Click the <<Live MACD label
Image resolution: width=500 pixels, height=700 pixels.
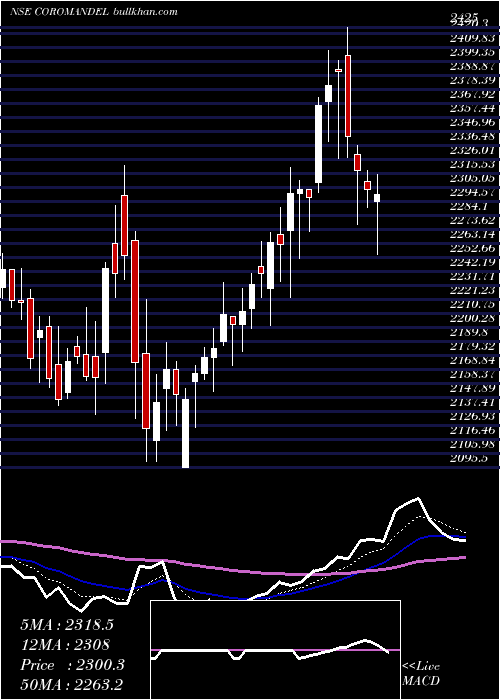tap(421, 674)
